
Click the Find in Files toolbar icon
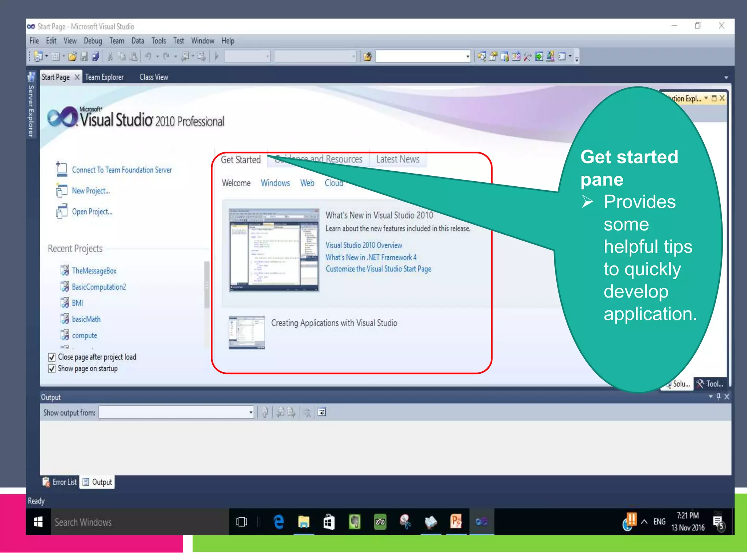tap(367, 56)
